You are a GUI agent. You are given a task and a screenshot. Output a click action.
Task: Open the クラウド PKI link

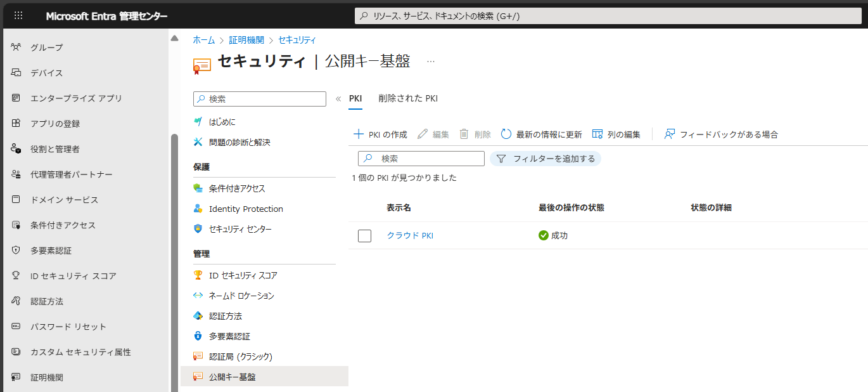click(x=410, y=235)
